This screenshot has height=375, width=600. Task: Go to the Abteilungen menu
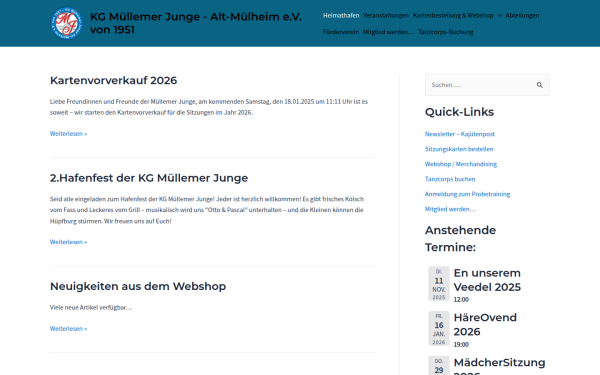tap(522, 15)
